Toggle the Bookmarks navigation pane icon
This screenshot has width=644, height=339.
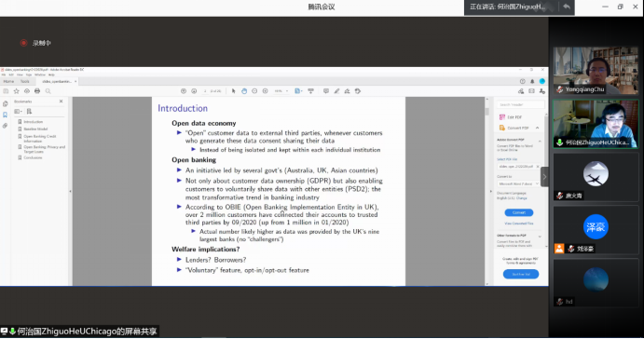5,115
